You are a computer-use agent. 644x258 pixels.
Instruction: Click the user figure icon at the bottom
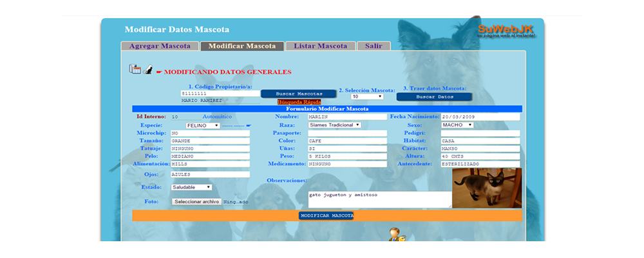394,235
